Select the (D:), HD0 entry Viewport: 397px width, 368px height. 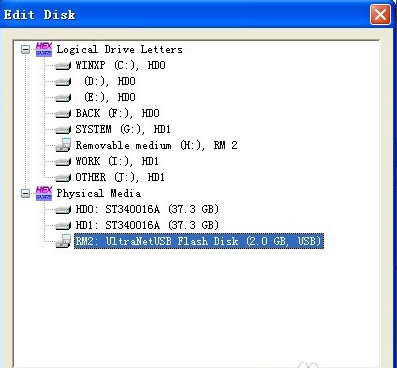point(110,81)
